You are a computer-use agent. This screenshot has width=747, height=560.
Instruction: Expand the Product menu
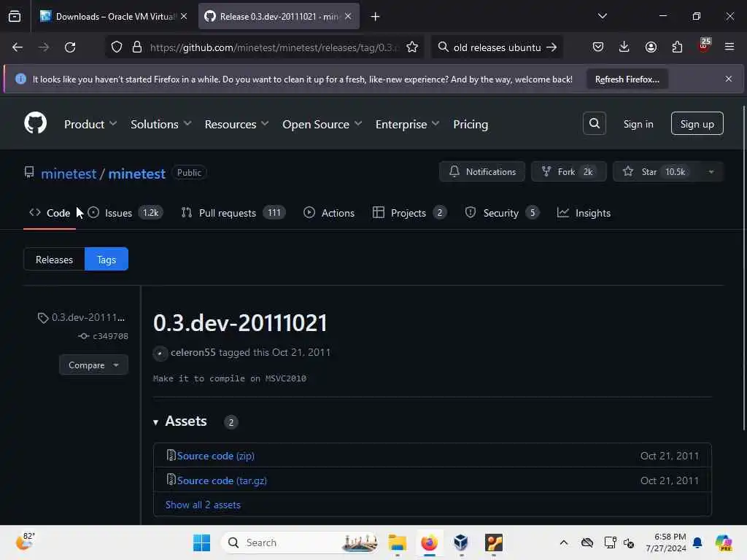pyautogui.click(x=90, y=124)
